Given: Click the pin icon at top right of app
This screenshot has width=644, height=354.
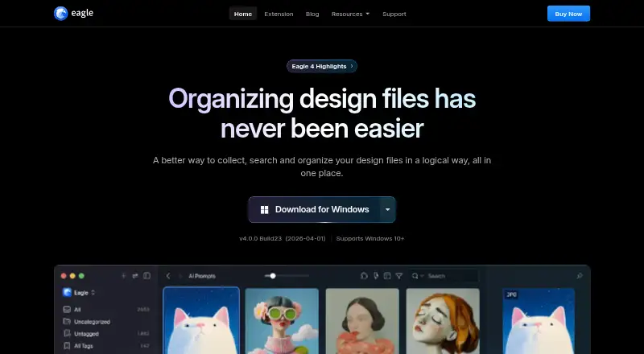Looking at the screenshot, I should click(580, 276).
